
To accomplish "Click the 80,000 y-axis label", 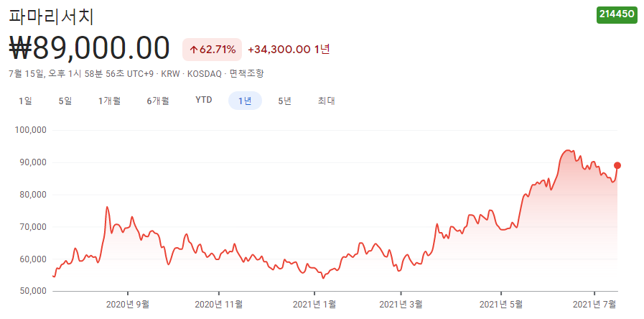I will (34, 195).
